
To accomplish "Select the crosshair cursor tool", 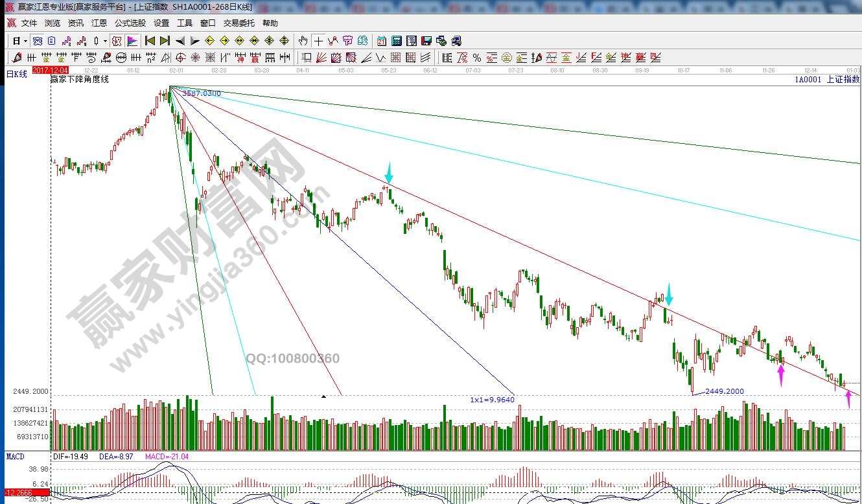I will pyautogui.click(x=319, y=41).
